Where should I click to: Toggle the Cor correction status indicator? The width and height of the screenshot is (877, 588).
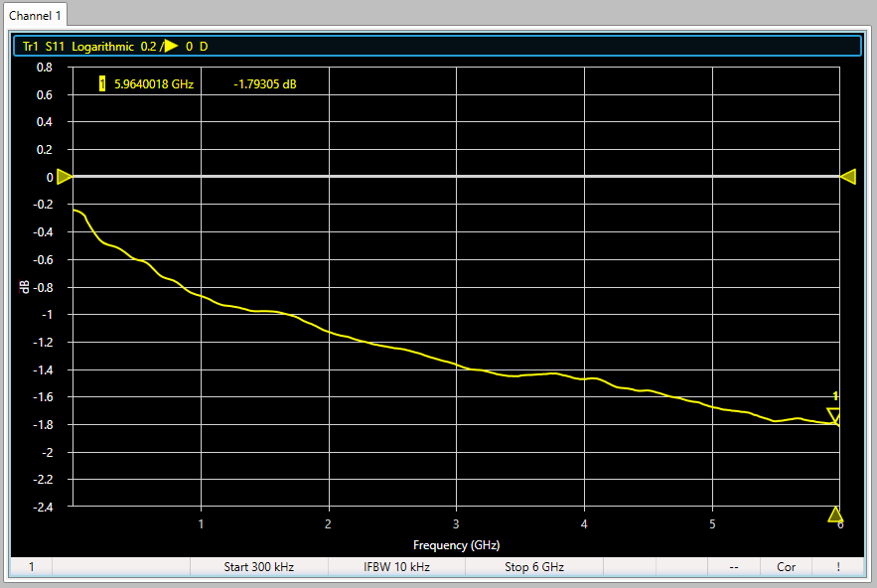click(786, 567)
